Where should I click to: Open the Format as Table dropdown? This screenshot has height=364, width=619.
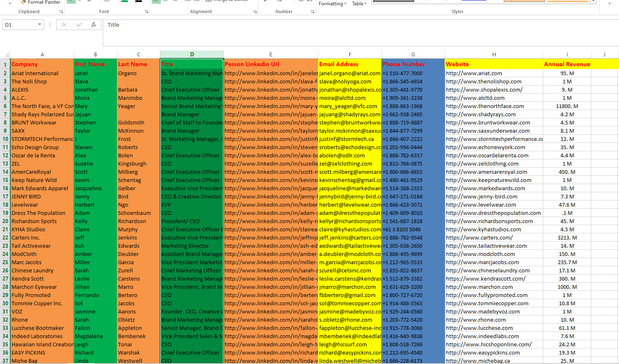pos(359,4)
